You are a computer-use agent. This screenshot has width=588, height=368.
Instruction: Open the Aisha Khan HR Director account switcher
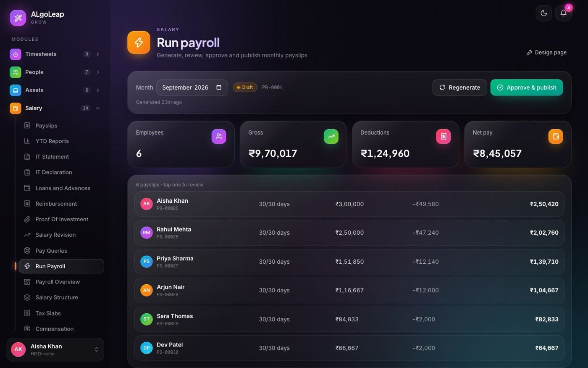coord(55,349)
